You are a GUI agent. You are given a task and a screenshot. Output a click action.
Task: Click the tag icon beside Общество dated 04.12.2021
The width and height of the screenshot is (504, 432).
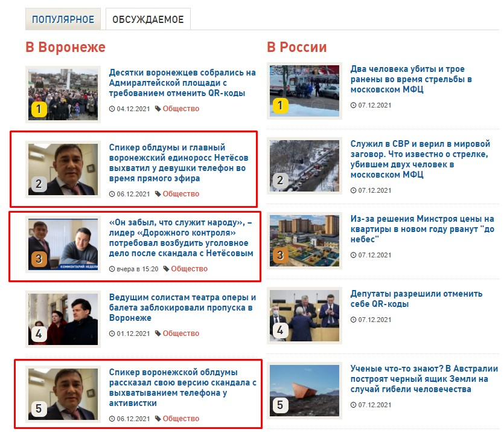[x=158, y=109]
